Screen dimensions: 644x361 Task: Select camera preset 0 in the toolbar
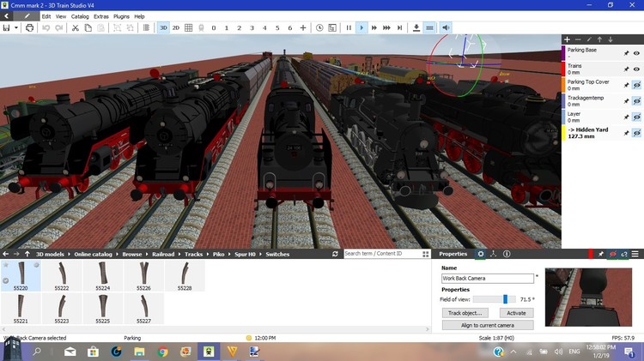[x=214, y=28]
